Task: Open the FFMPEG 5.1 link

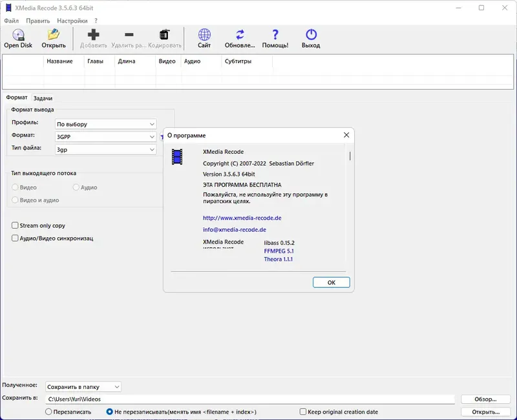Action: pyautogui.click(x=279, y=251)
